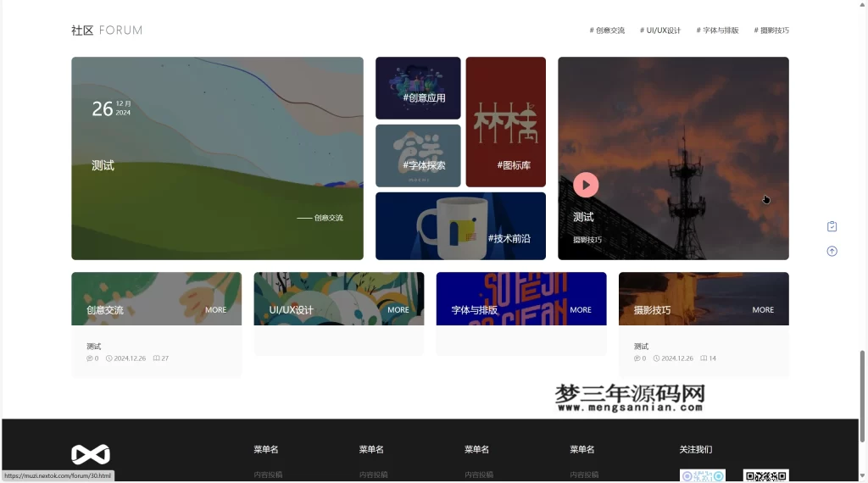Open 创意交流 category banner title
Image resolution: width=868 pixels, height=483 pixels.
pyautogui.click(x=104, y=310)
